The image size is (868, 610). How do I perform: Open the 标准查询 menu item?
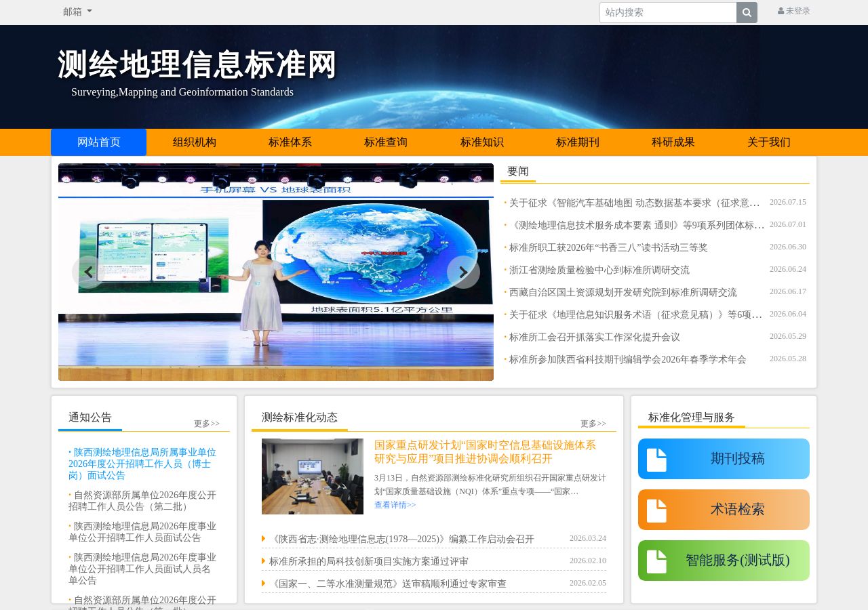[386, 142]
